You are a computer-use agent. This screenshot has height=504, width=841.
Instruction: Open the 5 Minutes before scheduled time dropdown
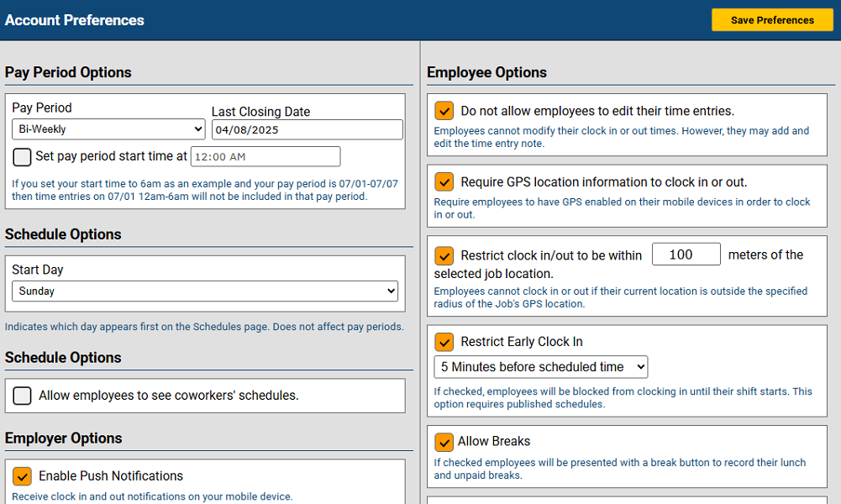[x=541, y=367]
